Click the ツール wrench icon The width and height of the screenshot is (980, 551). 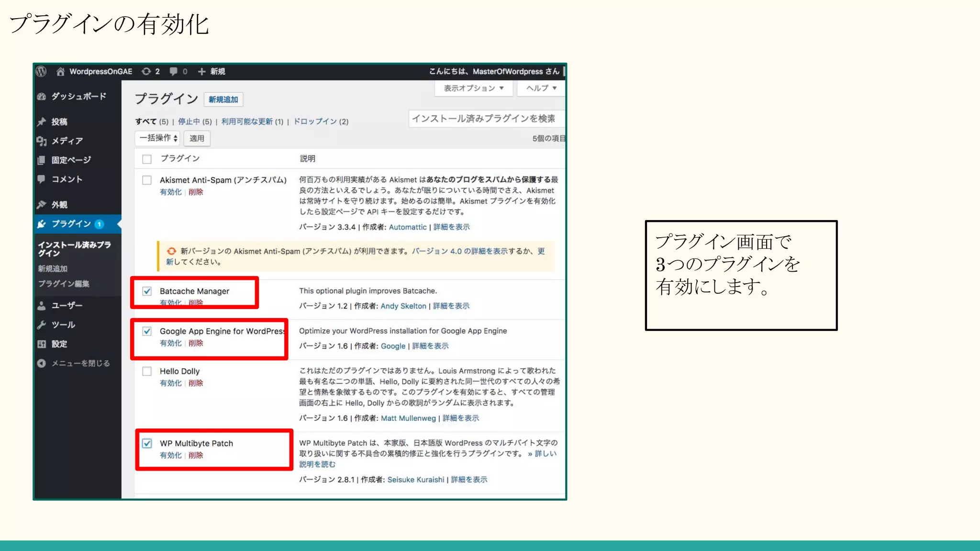tap(42, 325)
